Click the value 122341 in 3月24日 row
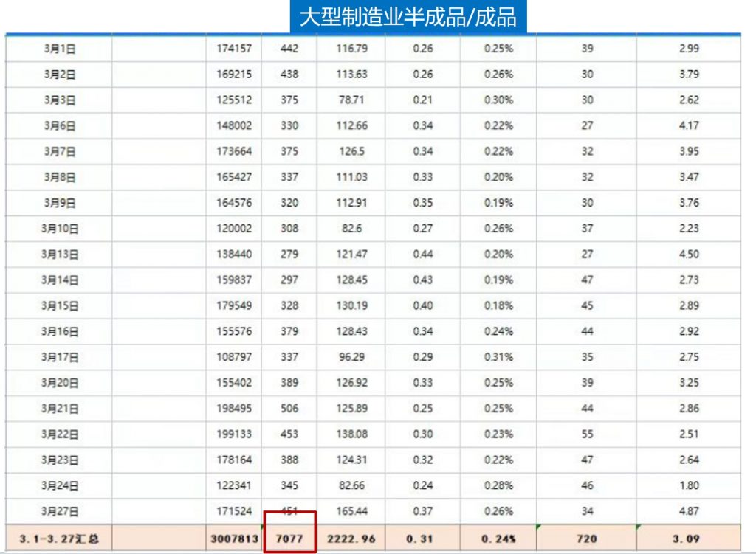Viewport: 756px width, 554px height. (x=234, y=485)
